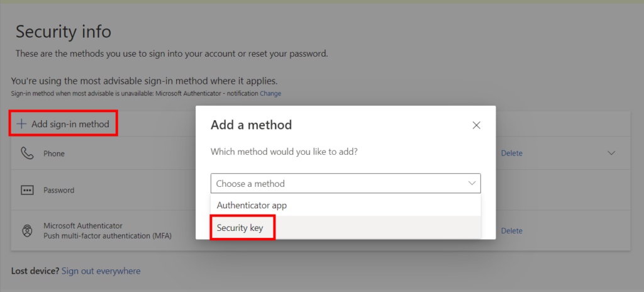
Task: Delete the Phone sign-in method
Action: pyautogui.click(x=512, y=154)
